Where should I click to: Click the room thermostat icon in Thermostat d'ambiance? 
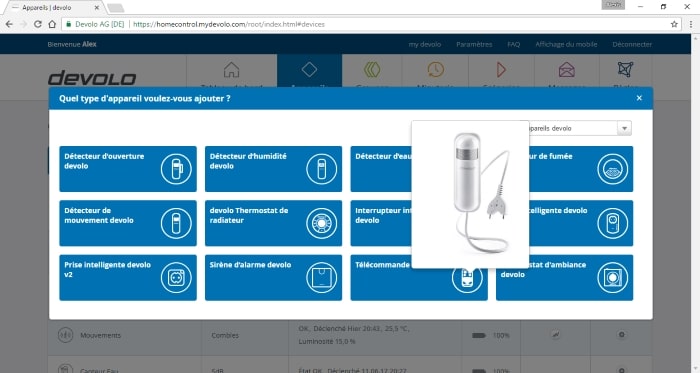coord(612,278)
